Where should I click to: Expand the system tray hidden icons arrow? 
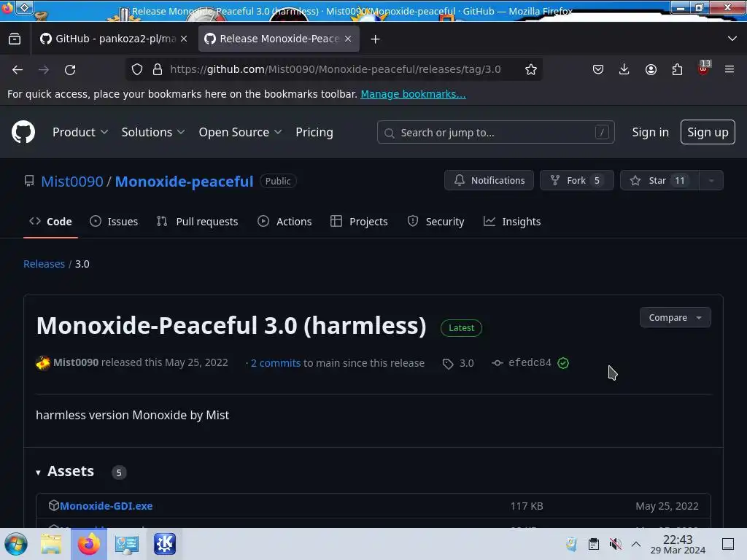pos(636,544)
